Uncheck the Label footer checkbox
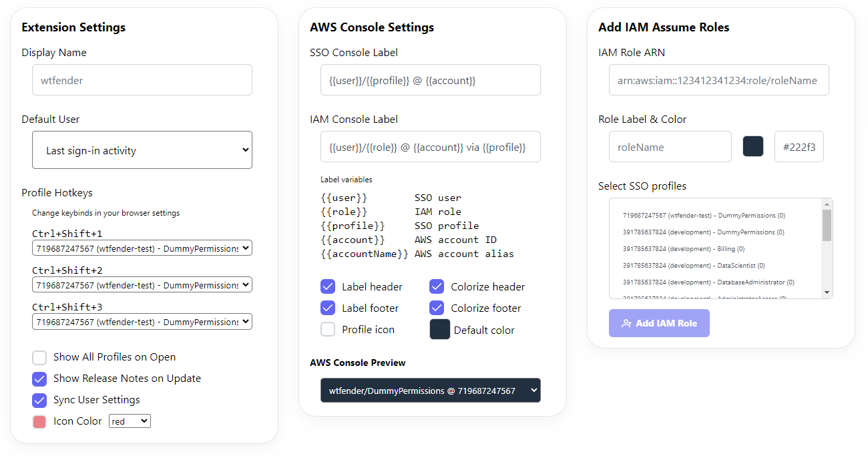 coord(328,308)
